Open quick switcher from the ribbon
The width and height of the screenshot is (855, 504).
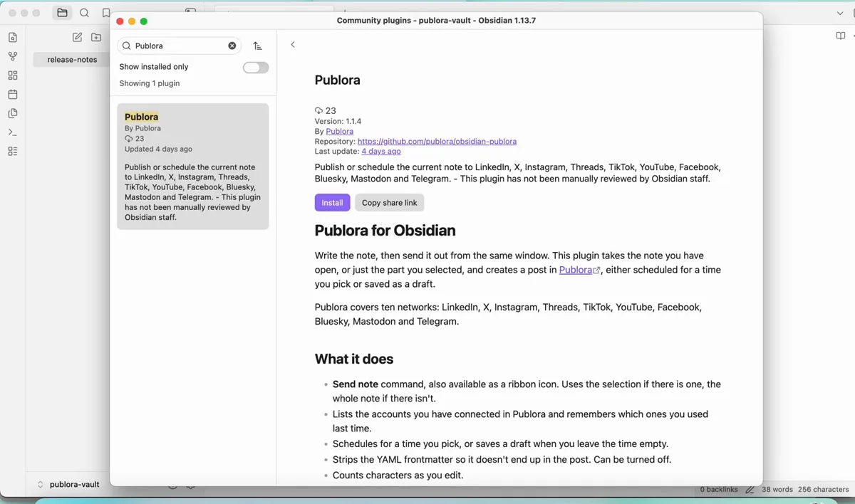point(12,38)
